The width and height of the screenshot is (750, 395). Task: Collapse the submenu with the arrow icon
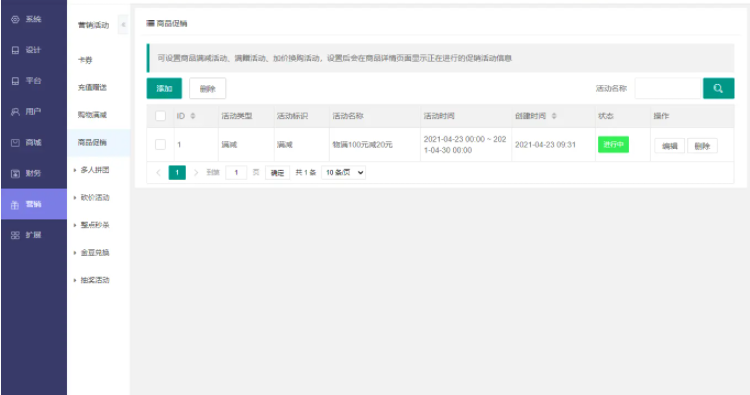click(123, 24)
